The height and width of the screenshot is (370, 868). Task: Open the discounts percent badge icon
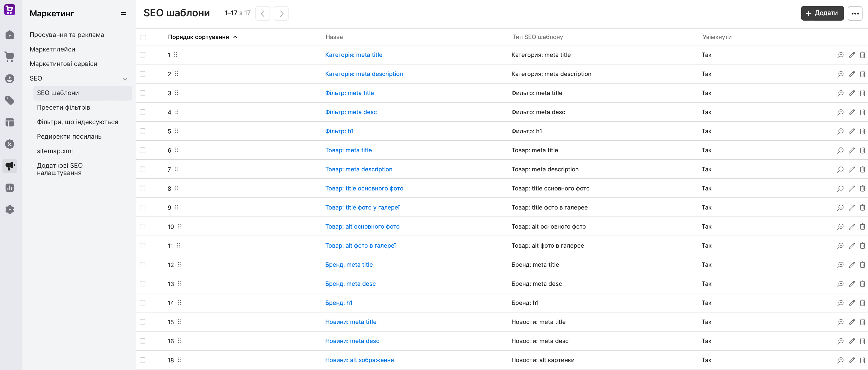pyautogui.click(x=9, y=144)
